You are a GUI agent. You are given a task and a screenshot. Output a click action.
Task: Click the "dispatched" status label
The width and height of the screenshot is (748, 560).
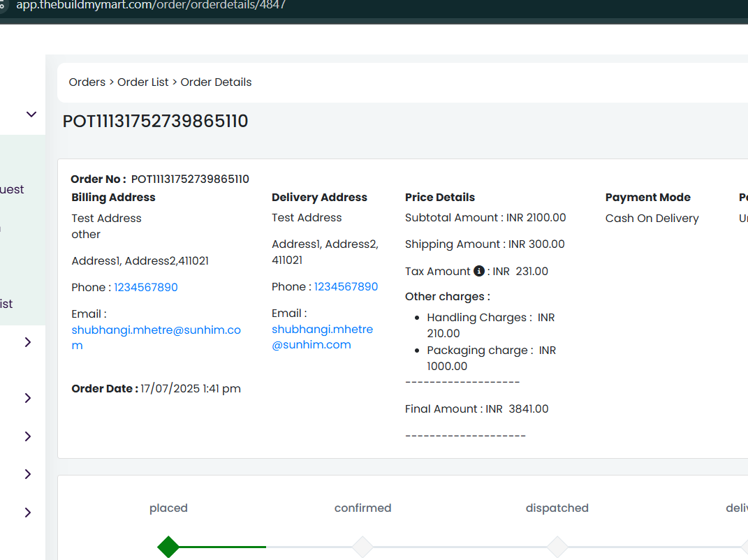tap(557, 508)
